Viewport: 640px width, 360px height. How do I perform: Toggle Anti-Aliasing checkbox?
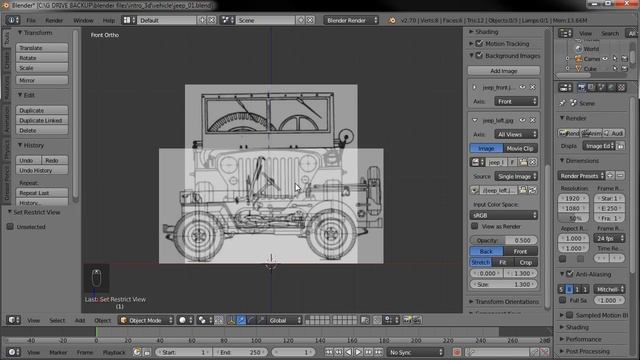(x=570, y=274)
